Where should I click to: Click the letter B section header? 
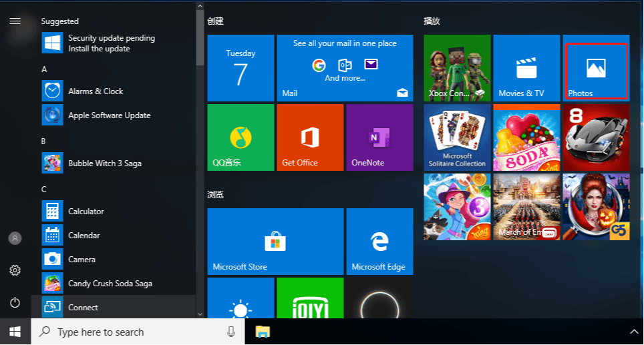(x=43, y=141)
